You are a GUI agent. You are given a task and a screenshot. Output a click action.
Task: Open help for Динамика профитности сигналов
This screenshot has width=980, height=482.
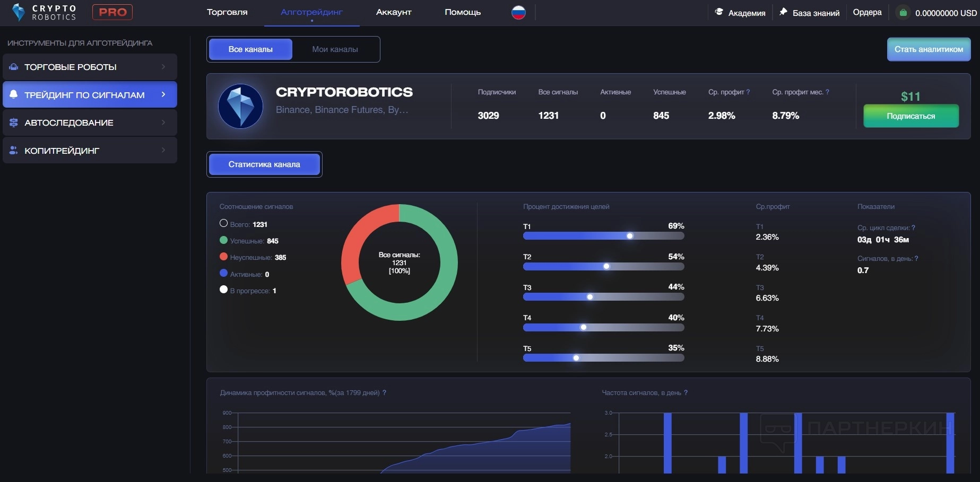pyautogui.click(x=384, y=393)
